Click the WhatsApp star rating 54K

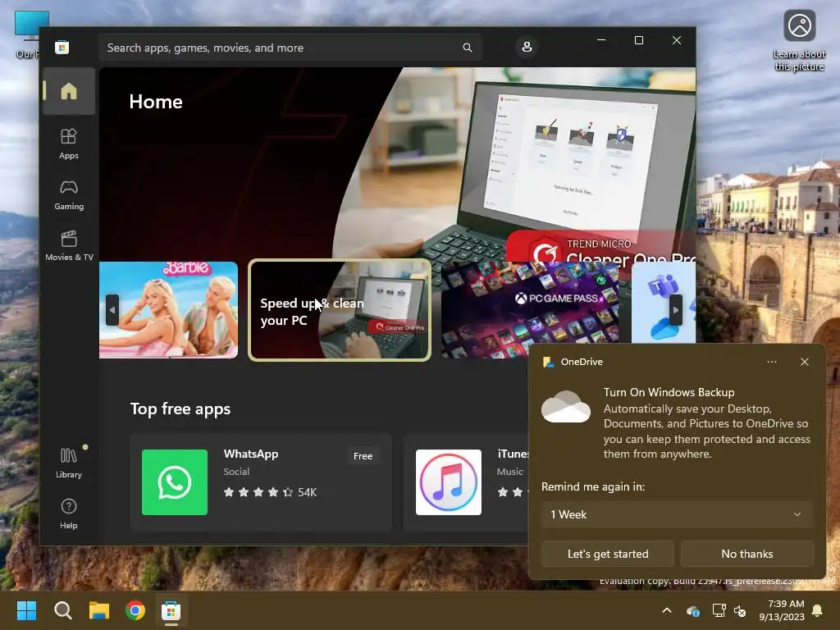point(270,492)
